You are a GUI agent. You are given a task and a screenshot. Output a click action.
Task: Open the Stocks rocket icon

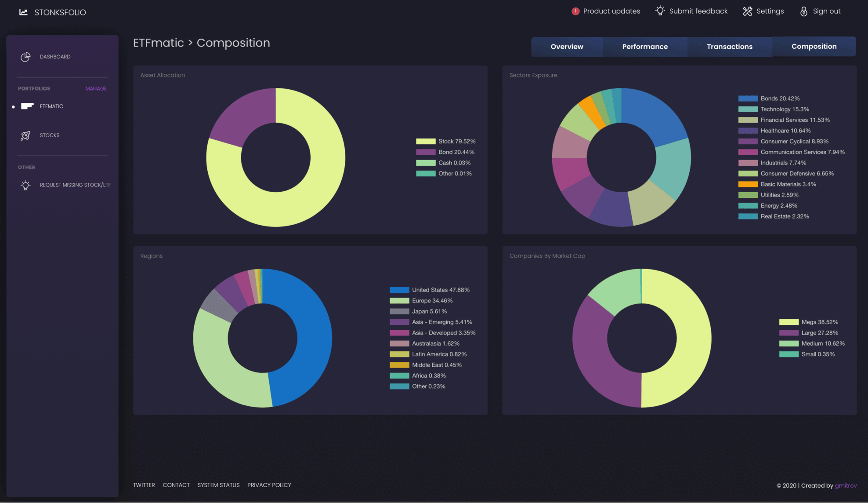[25, 135]
